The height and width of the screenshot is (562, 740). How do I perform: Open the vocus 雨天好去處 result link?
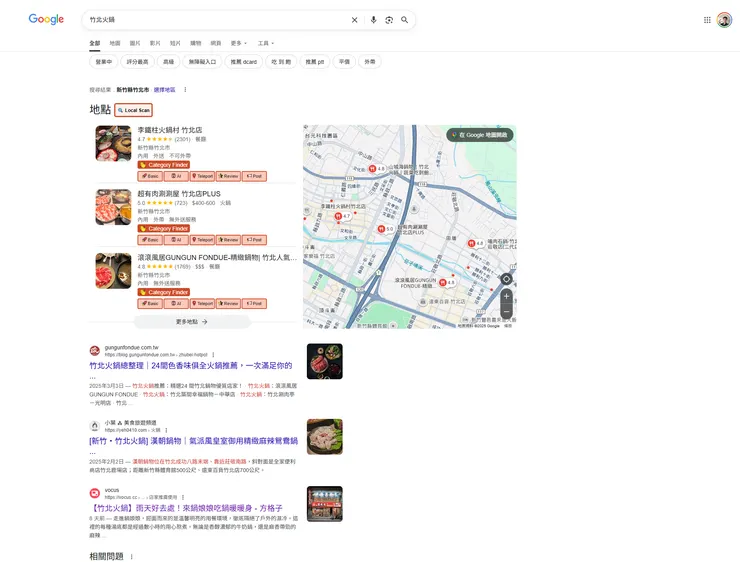coord(185,508)
